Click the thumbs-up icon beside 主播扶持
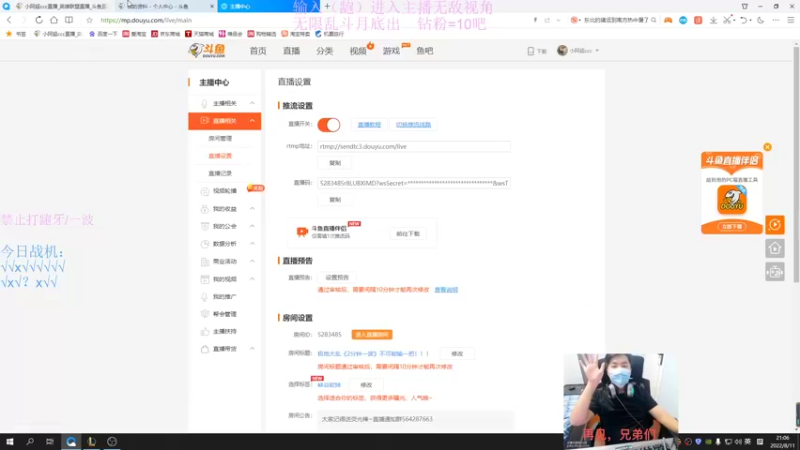The image size is (800, 450). pyautogui.click(x=205, y=332)
